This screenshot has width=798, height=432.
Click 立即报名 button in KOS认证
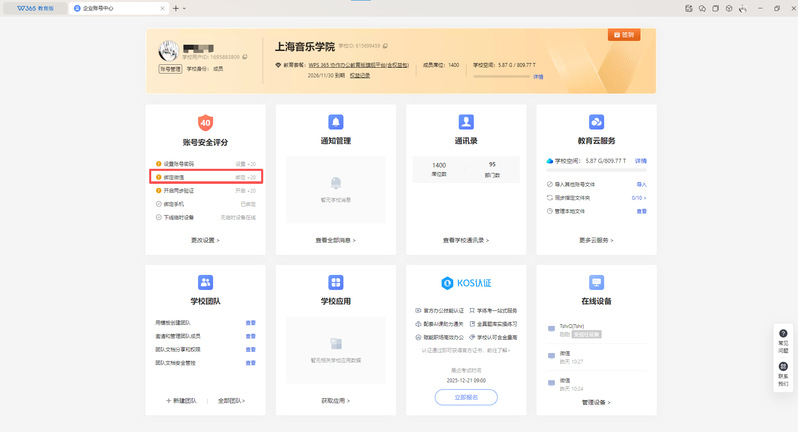(466, 397)
